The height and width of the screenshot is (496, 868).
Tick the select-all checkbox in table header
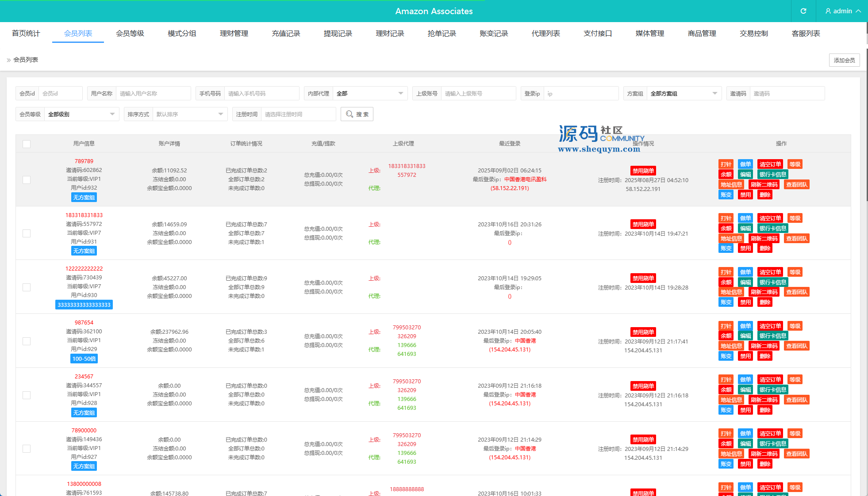[27, 144]
